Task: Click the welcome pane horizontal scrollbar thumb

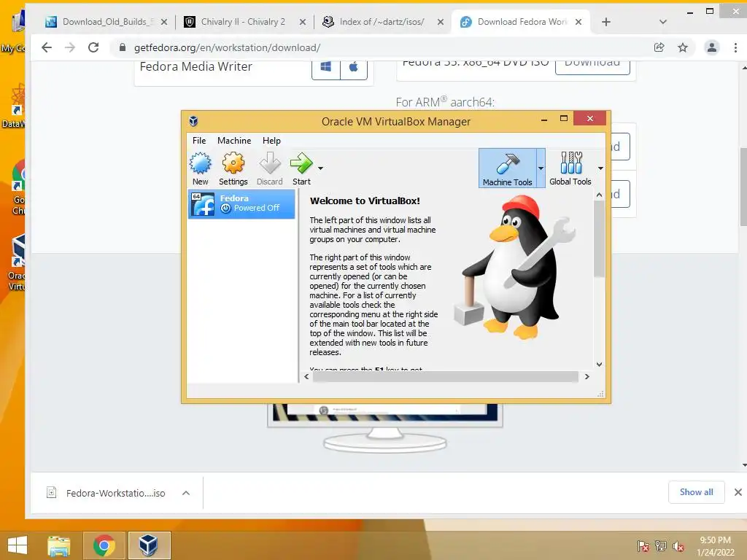Action: [446, 377]
